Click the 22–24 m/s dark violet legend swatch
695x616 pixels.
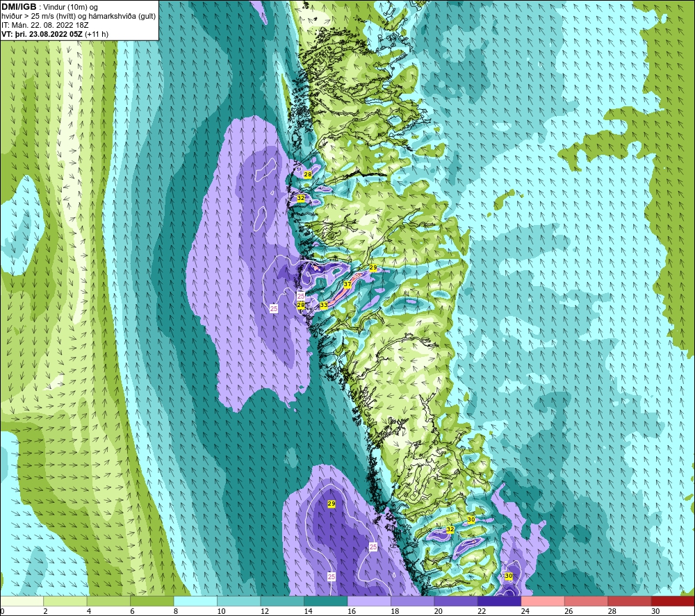pos(500,601)
